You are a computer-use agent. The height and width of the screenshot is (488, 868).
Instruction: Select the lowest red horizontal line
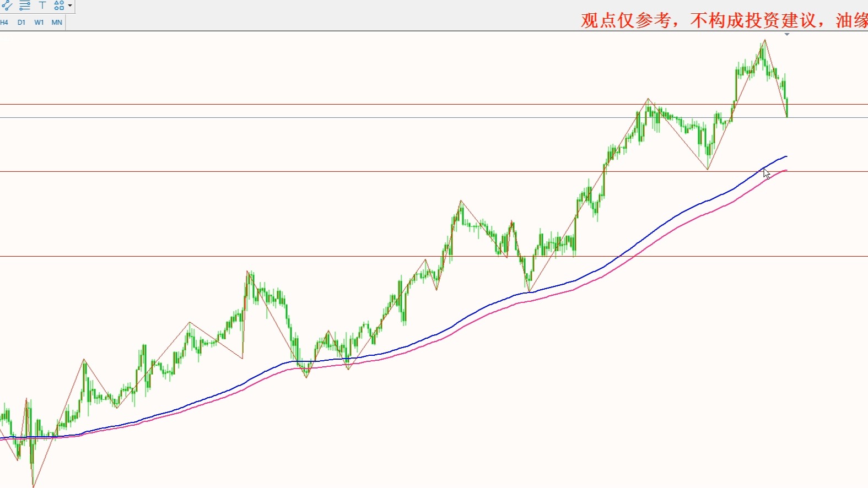point(434,256)
